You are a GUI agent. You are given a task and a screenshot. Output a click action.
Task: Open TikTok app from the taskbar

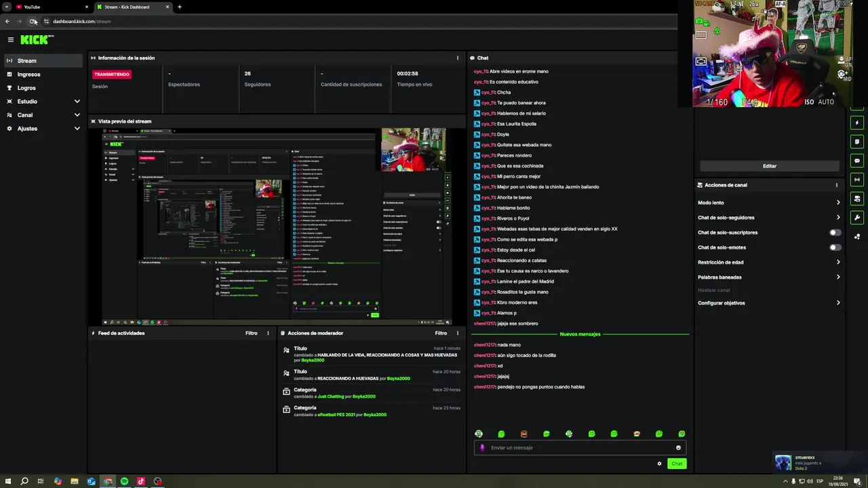[x=141, y=481]
